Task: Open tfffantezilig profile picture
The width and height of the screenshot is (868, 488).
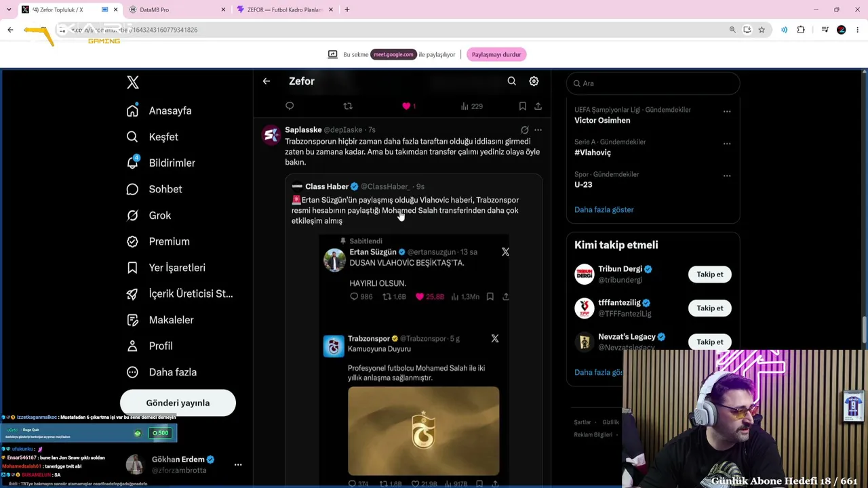Action: coord(585,308)
